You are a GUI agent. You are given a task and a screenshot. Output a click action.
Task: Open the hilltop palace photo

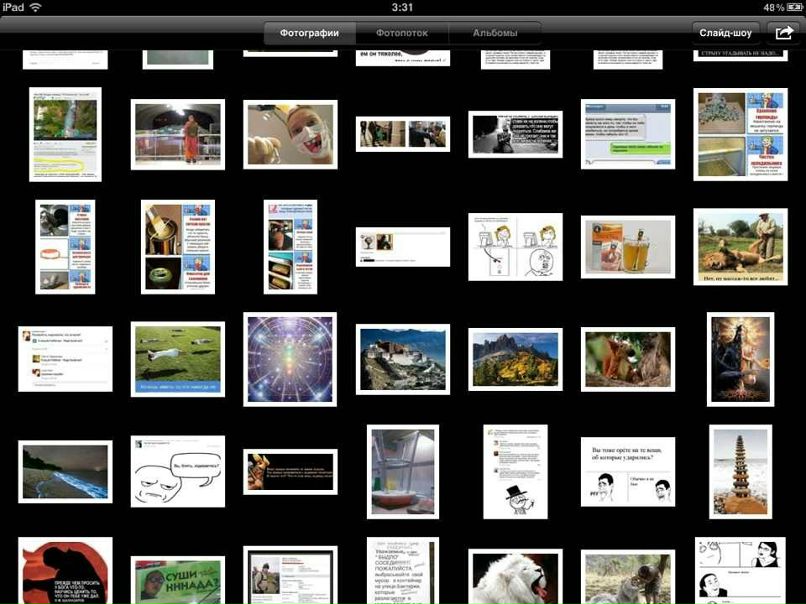403,359
